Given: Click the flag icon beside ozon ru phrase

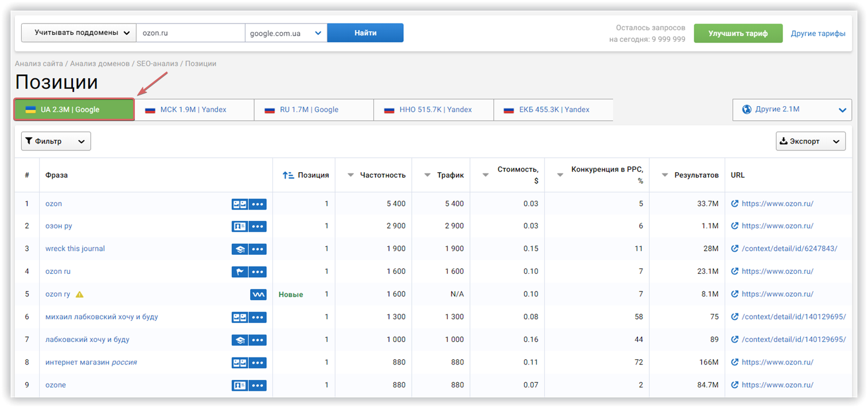Looking at the screenshot, I should (239, 271).
